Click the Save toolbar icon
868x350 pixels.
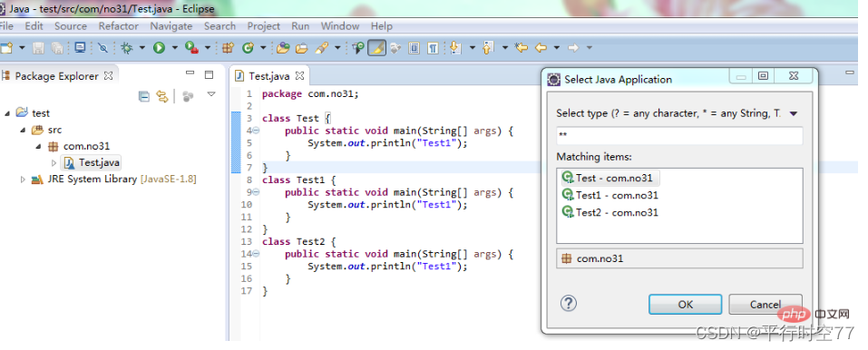(38, 48)
